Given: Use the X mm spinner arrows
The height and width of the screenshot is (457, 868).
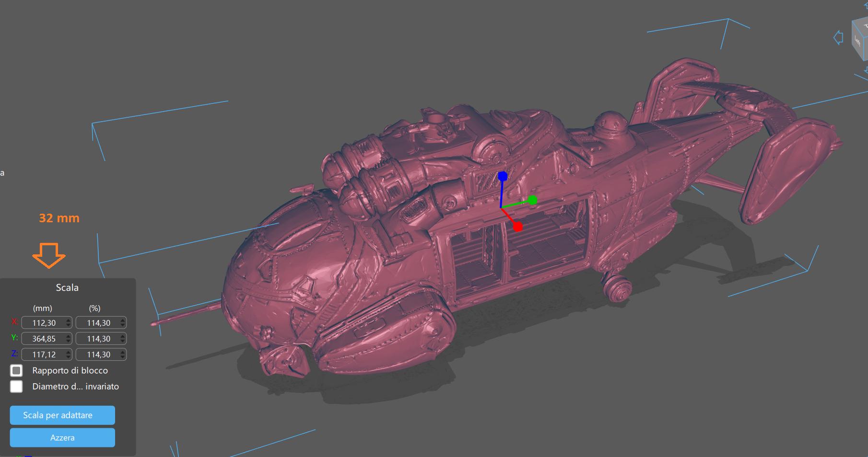Looking at the screenshot, I should [69, 323].
